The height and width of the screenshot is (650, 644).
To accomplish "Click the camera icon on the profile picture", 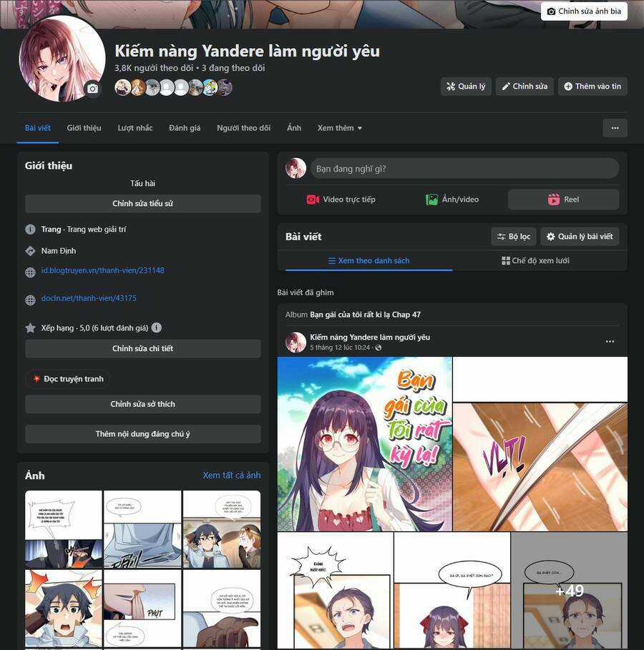I will click(92, 89).
